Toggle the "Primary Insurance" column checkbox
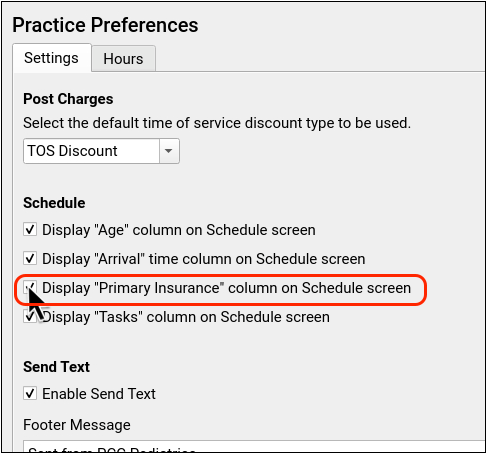This screenshot has height=453, width=486. (x=30, y=287)
